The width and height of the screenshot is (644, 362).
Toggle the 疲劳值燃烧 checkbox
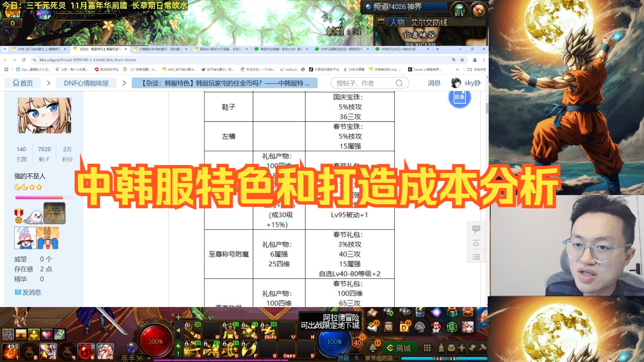[397, 358]
